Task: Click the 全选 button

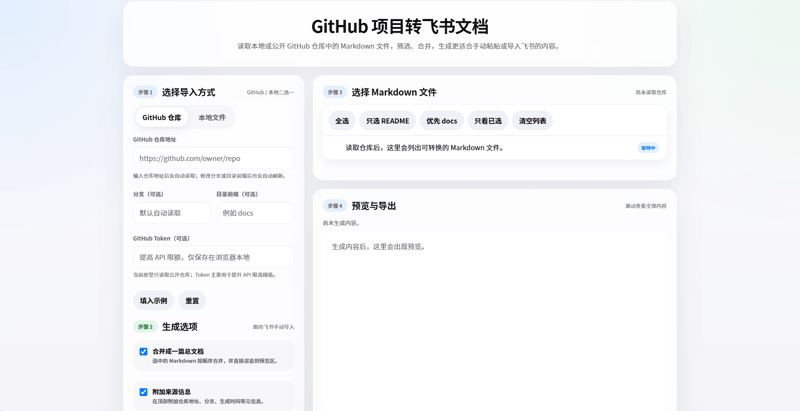Action: [342, 121]
